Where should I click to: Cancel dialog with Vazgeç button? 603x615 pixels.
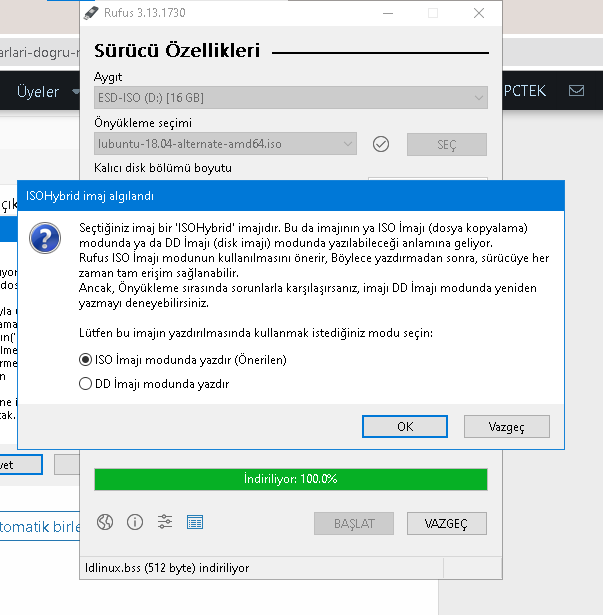point(506,426)
